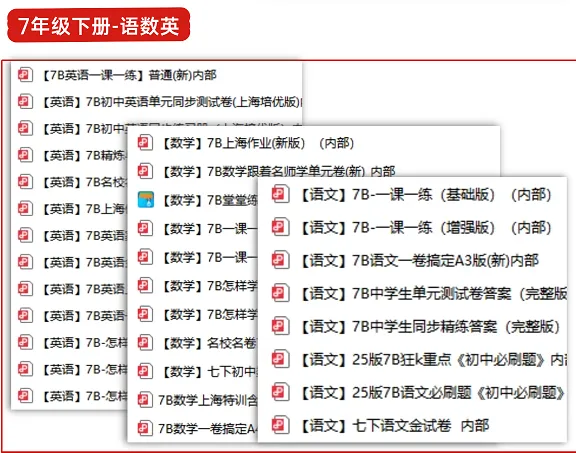576x453 pixels.
Task: Click PDF icon beside 7B数学上海特训
Action: point(145,400)
